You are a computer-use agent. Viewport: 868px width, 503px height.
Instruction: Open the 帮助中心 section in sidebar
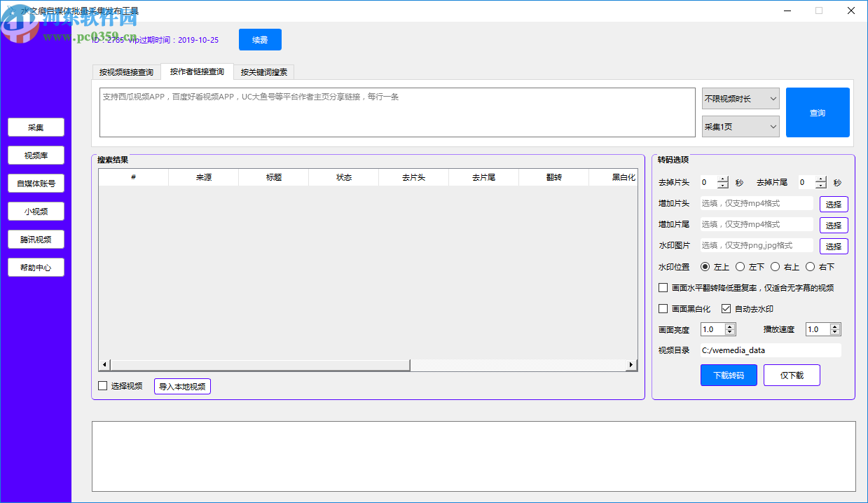click(x=36, y=268)
